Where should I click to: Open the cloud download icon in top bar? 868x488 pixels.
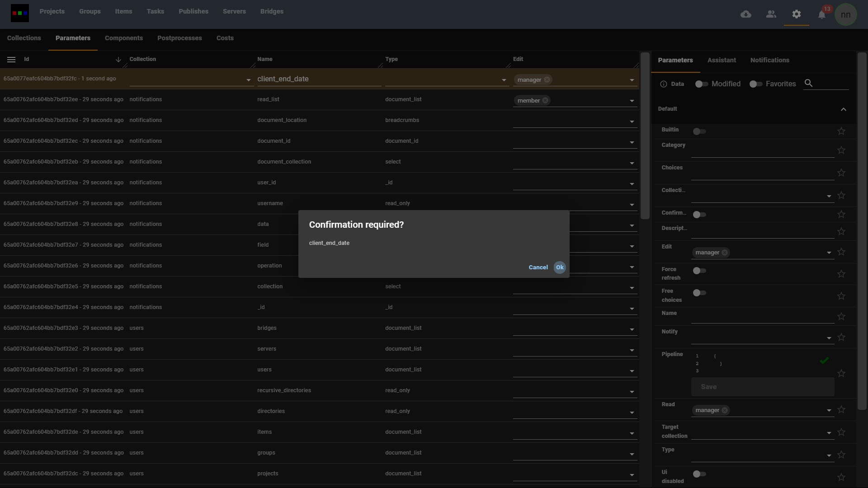coord(746,14)
